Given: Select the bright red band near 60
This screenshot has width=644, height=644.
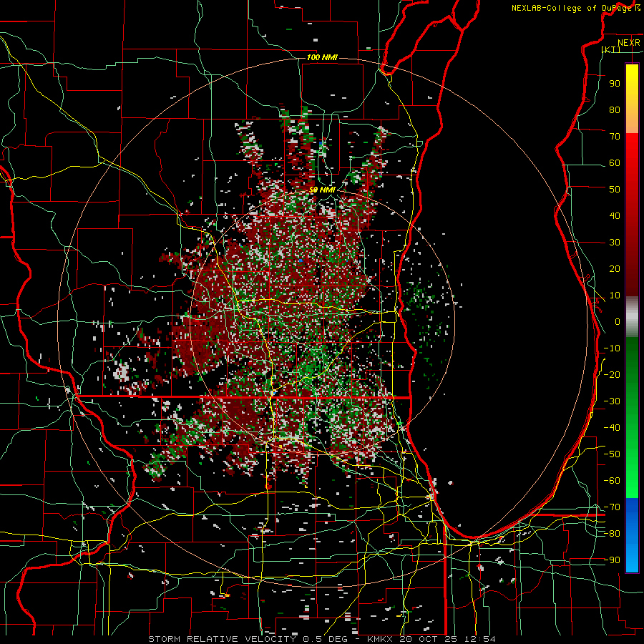Looking at the screenshot, I should point(632,158).
